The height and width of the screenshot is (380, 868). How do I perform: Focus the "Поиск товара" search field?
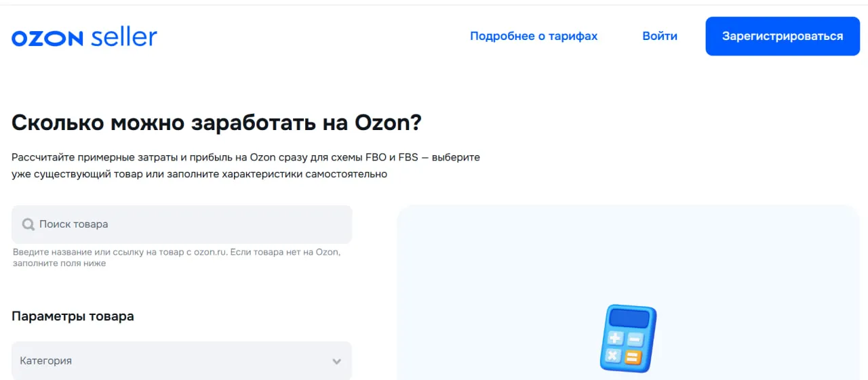[x=190, y=224]
